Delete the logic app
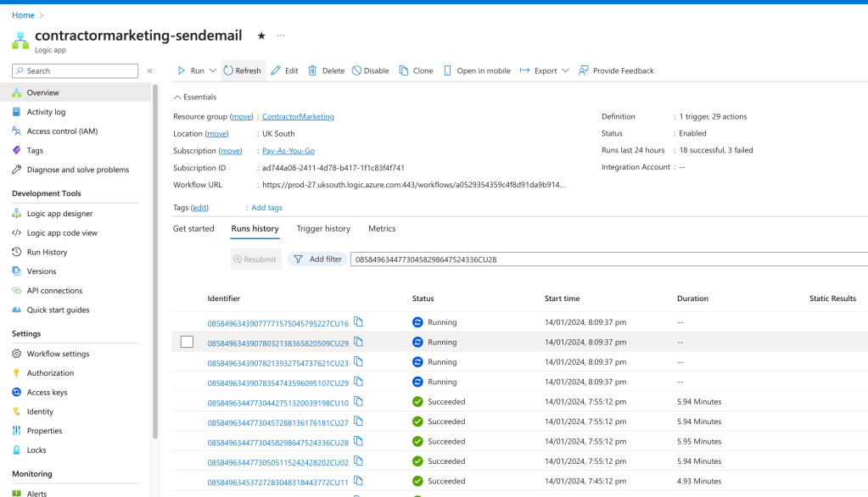 click(x=326, y=71)
